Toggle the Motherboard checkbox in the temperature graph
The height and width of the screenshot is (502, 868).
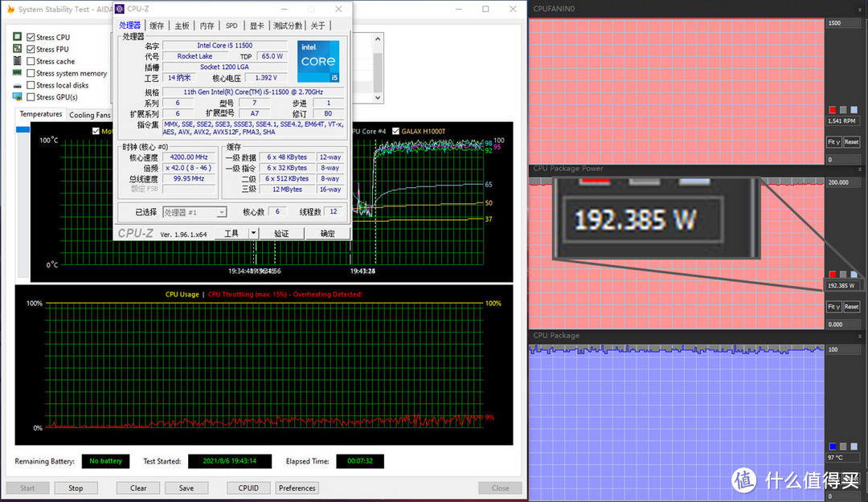pos(96,131)
